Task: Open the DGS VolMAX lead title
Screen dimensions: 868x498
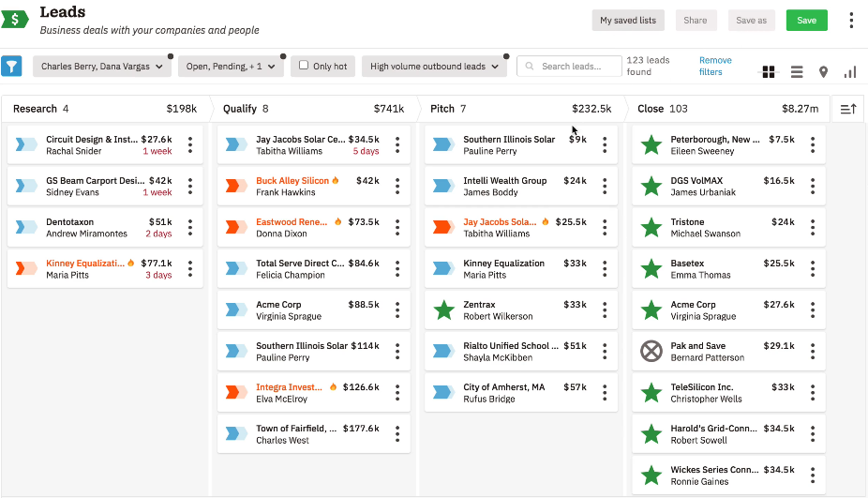Action: (696, 181)
